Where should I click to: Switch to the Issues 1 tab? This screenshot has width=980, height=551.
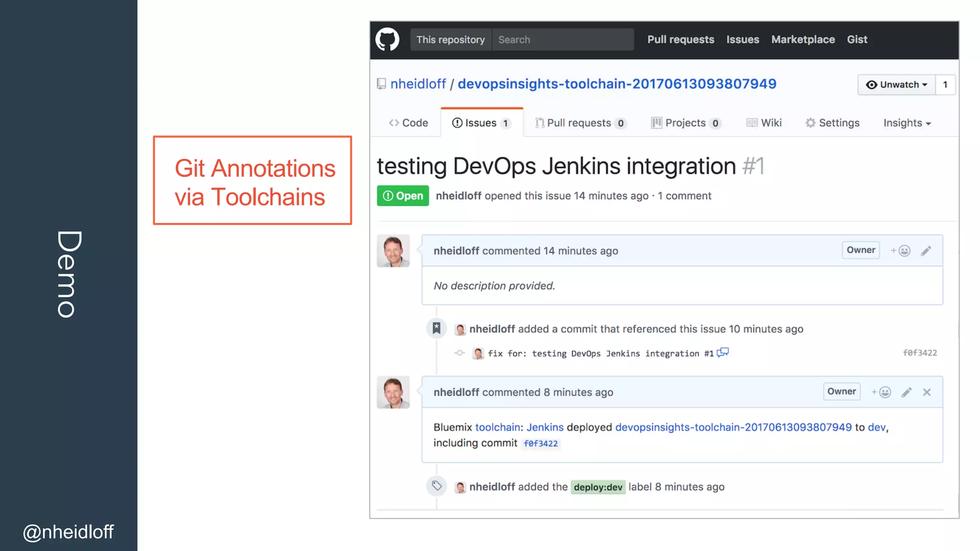[482, 123]
